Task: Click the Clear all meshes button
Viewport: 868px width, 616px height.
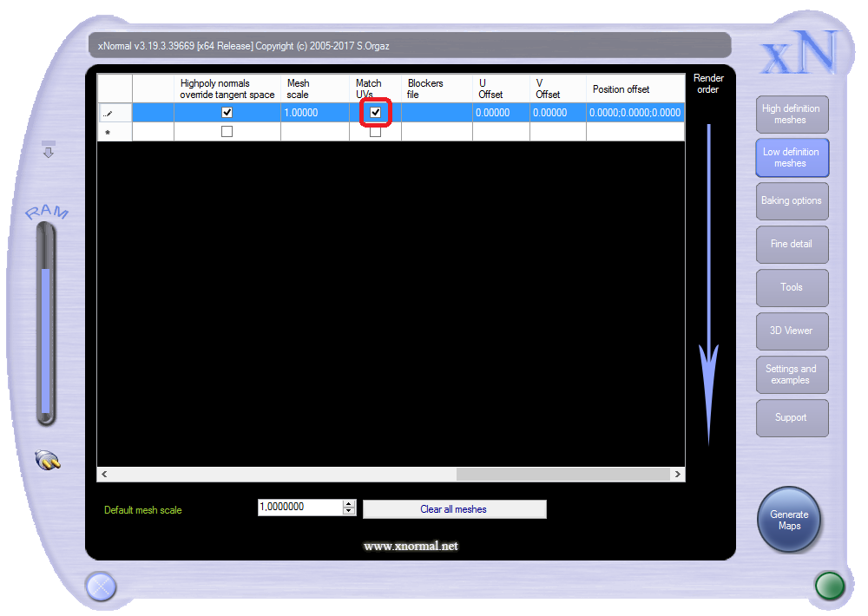Action: click(x=454, y=509)
